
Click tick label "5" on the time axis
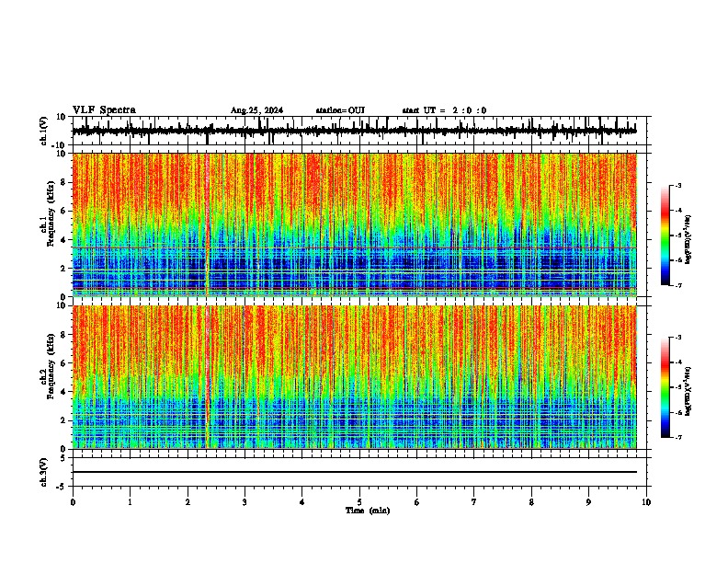pyautogui.click(x=359, y=502)
